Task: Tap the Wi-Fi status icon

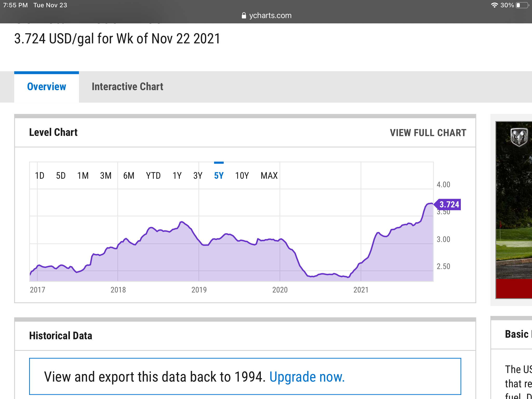Action: click(494, 5)
